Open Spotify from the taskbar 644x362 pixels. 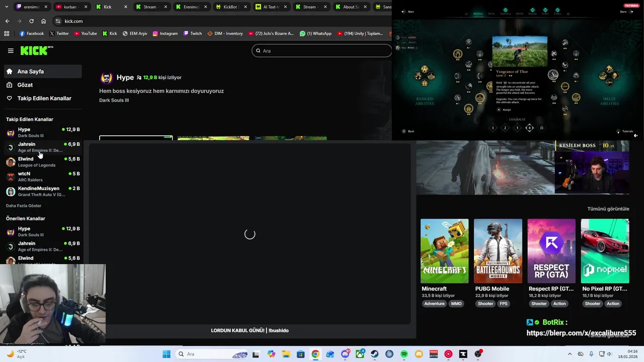click(404, 354)
